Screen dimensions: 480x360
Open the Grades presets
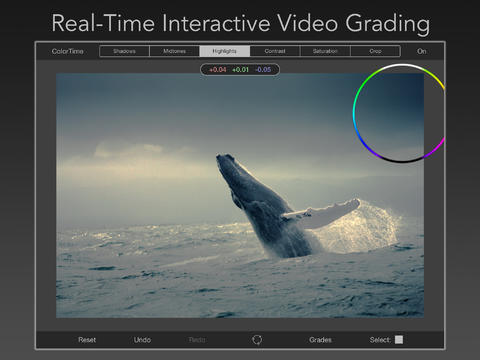[x=320, y=340]
